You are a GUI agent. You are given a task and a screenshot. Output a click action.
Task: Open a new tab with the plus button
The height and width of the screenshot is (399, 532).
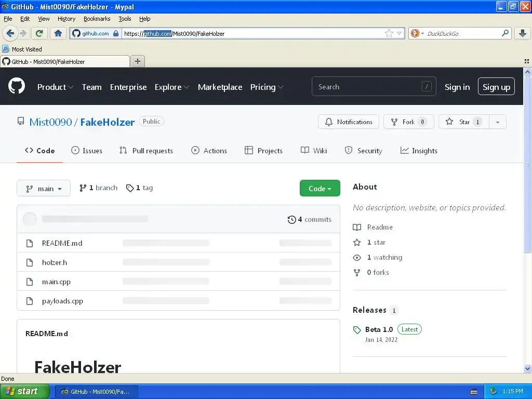coord(137,61)
